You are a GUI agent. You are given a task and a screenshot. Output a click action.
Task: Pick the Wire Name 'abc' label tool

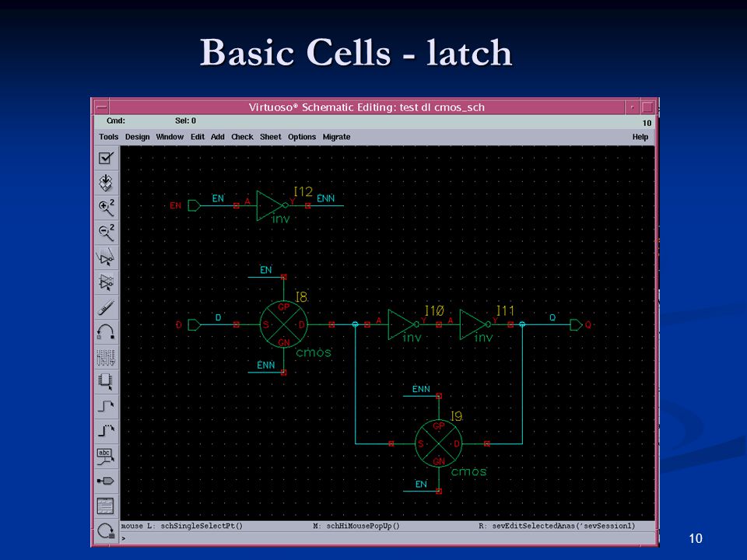point(106,456)
